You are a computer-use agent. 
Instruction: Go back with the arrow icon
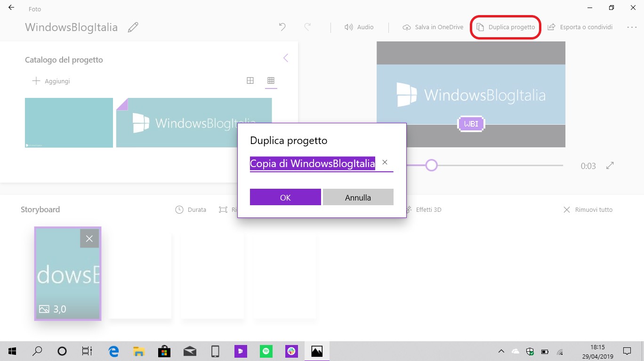(11, 8)
